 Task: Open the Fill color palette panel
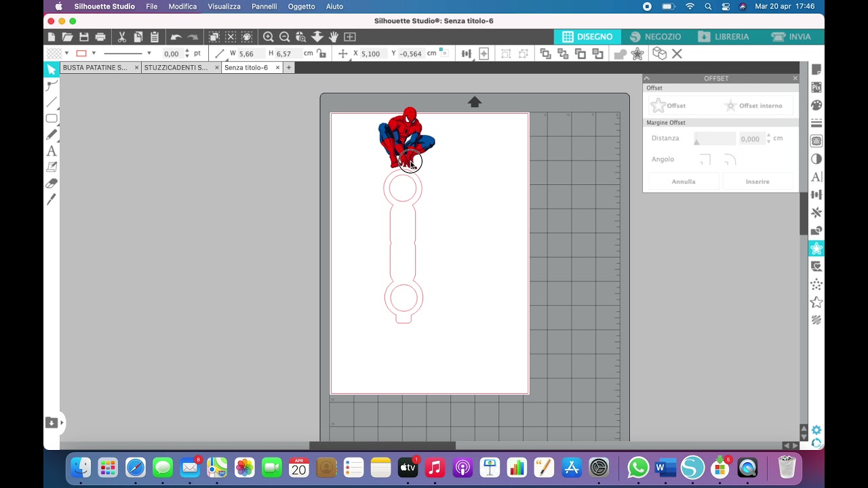[816, 105]
